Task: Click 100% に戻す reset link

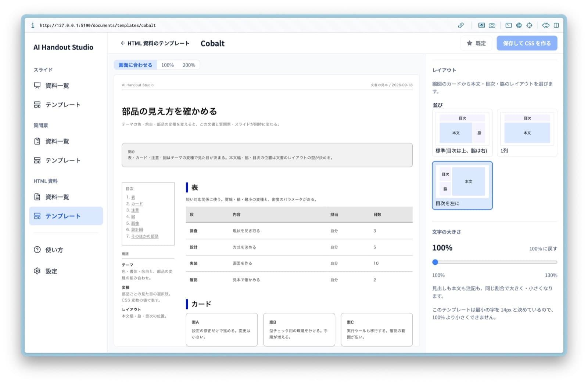Action: [543, 249]
